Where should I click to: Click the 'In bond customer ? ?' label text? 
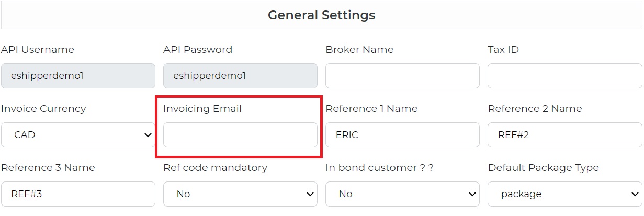click(380, 168)
